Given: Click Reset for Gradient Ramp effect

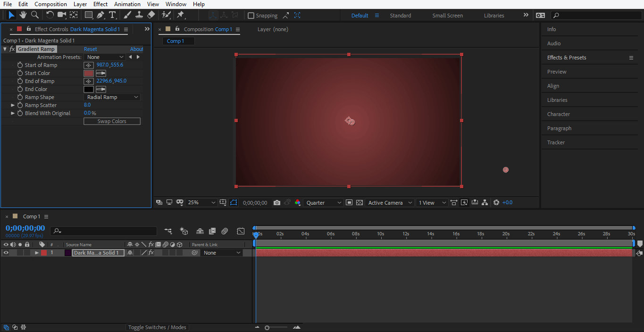Looking at the screenshot, I should [x=90, y=49].
